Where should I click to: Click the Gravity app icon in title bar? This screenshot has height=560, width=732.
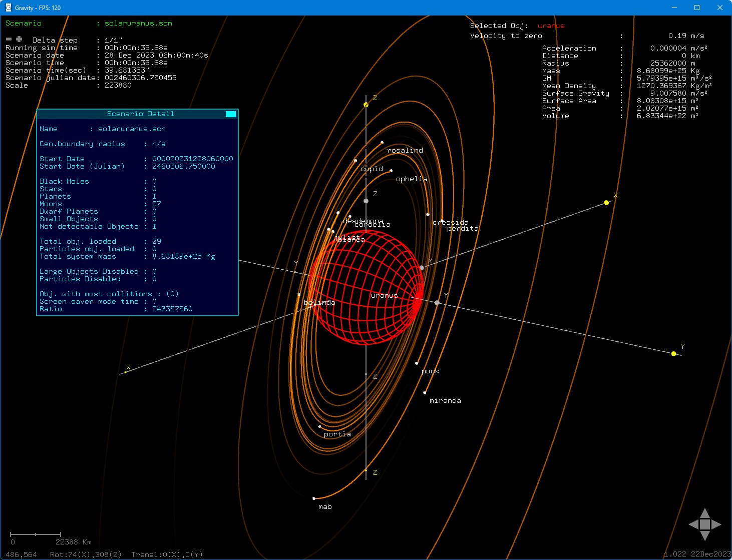(8, 8)
